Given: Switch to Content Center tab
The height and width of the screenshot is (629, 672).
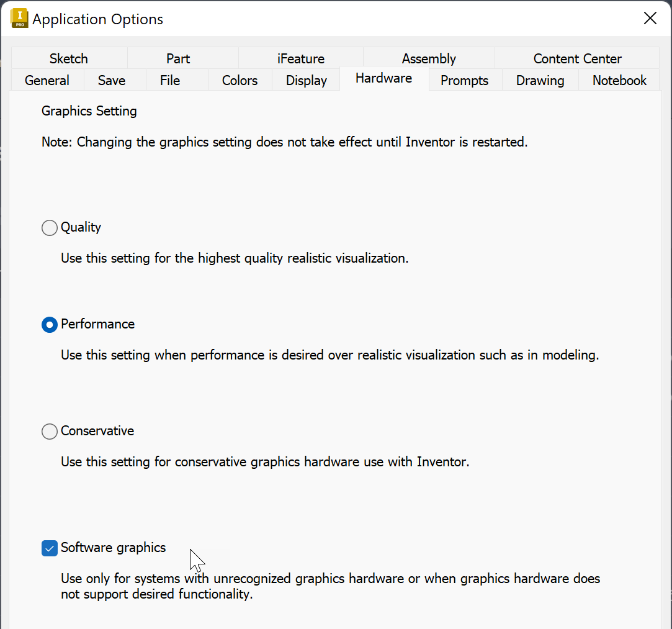Looking at the screenshot, I should [577, 58].
